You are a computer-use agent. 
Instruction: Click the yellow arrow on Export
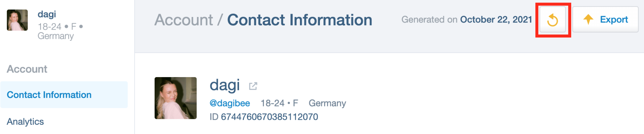coord(588,19)
